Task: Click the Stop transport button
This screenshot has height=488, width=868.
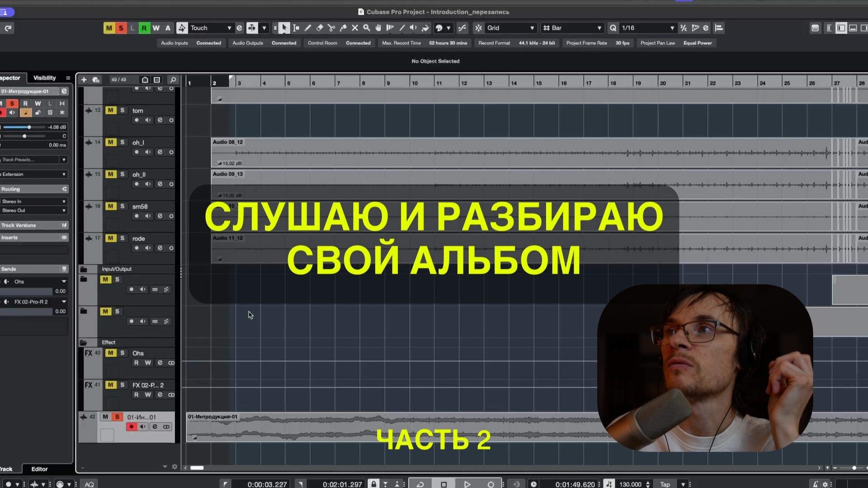Action: tap(443, 484)
